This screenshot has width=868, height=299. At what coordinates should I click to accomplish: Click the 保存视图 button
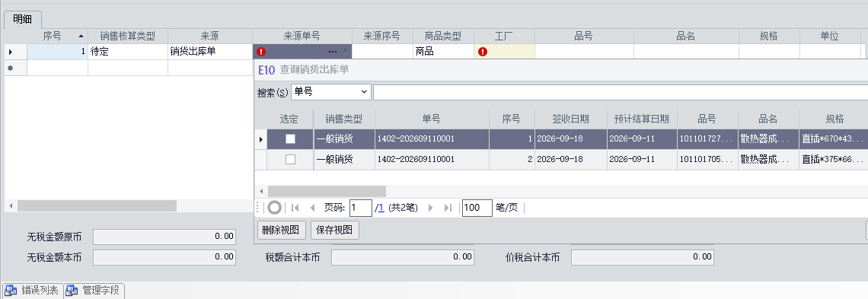pyautogui.click(x=335, y=230)
